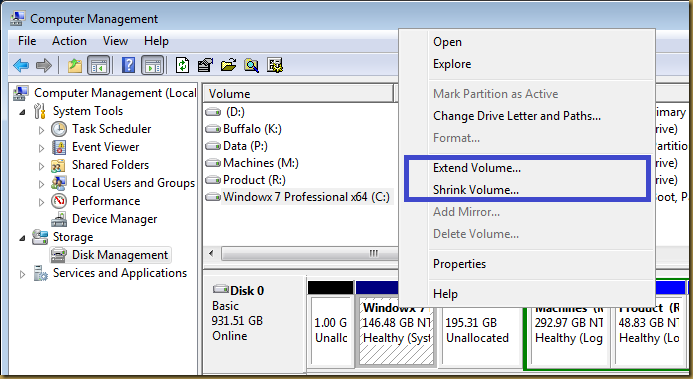Screen dimensions: 693x379
Task: Expand the Task Scheduler tree node
Action: (x=41, y=130)
